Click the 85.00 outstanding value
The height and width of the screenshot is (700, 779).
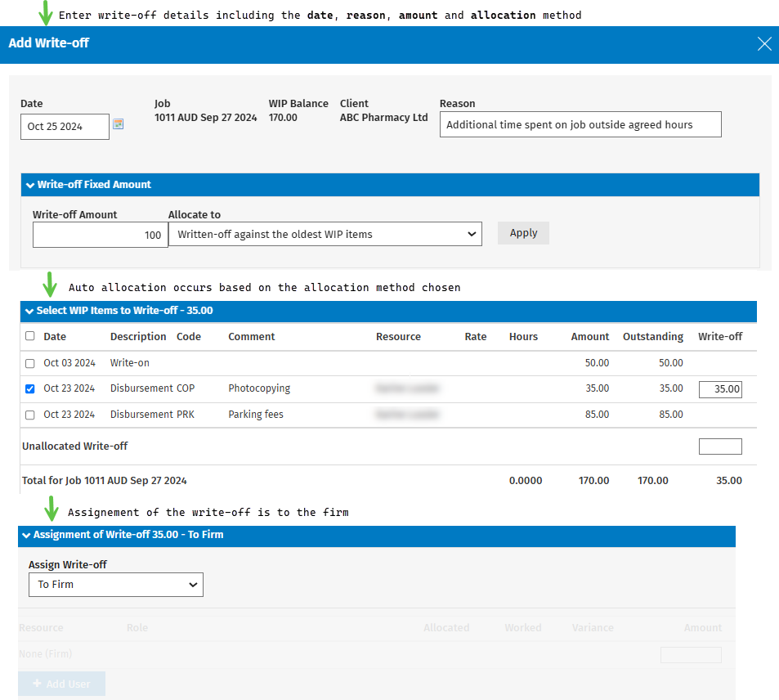click(671, 414)
